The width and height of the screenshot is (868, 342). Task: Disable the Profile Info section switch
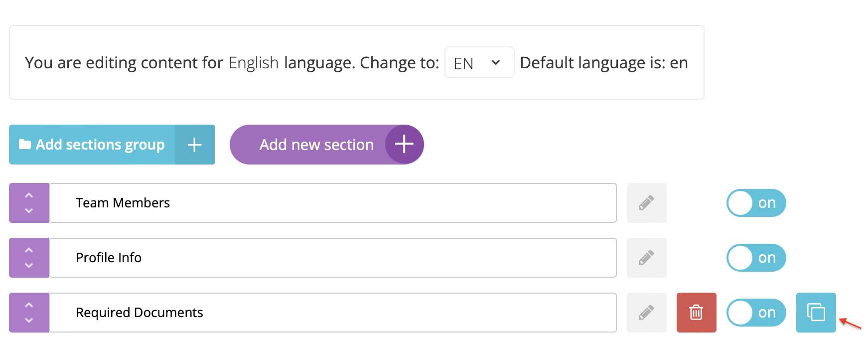tap(756, 258)
